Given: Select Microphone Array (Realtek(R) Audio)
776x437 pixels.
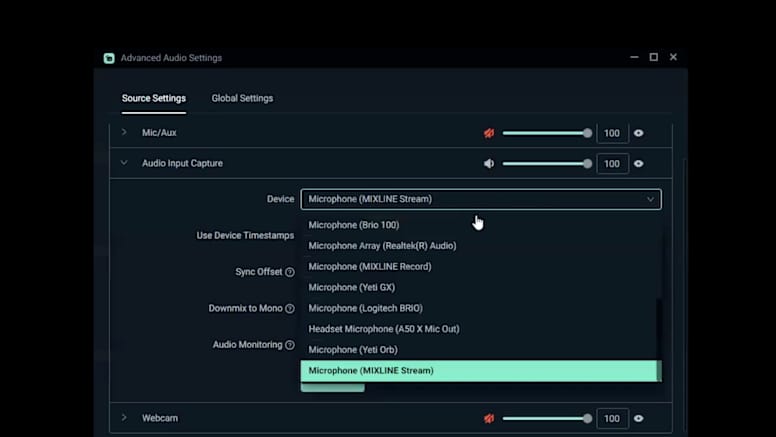Looking at the screenshot, I should point(479,245).
